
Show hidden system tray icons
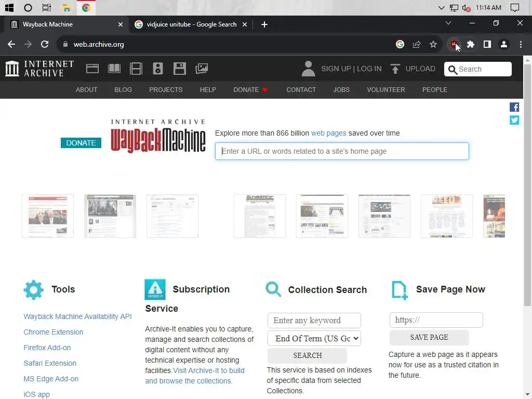[442, 7]
